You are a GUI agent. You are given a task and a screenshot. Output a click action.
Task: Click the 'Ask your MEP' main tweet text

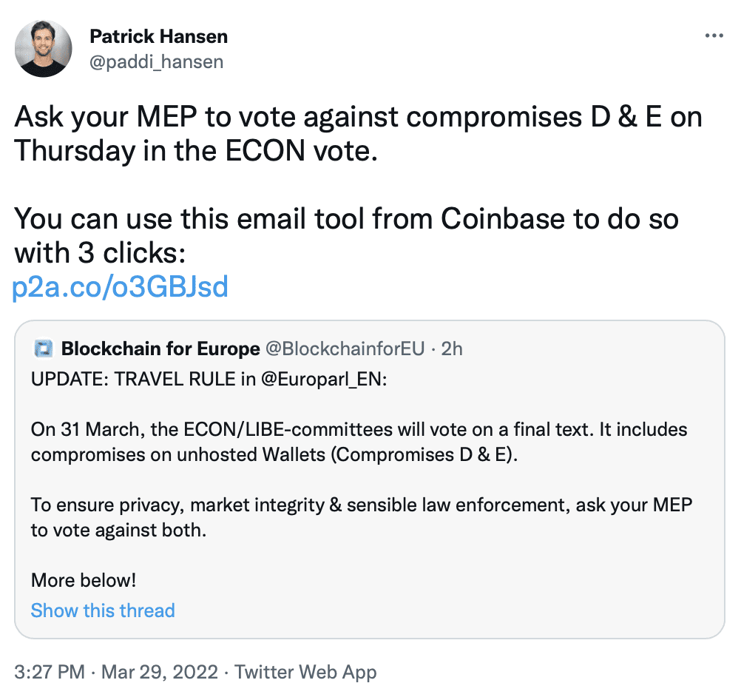(x=358, y=134)
